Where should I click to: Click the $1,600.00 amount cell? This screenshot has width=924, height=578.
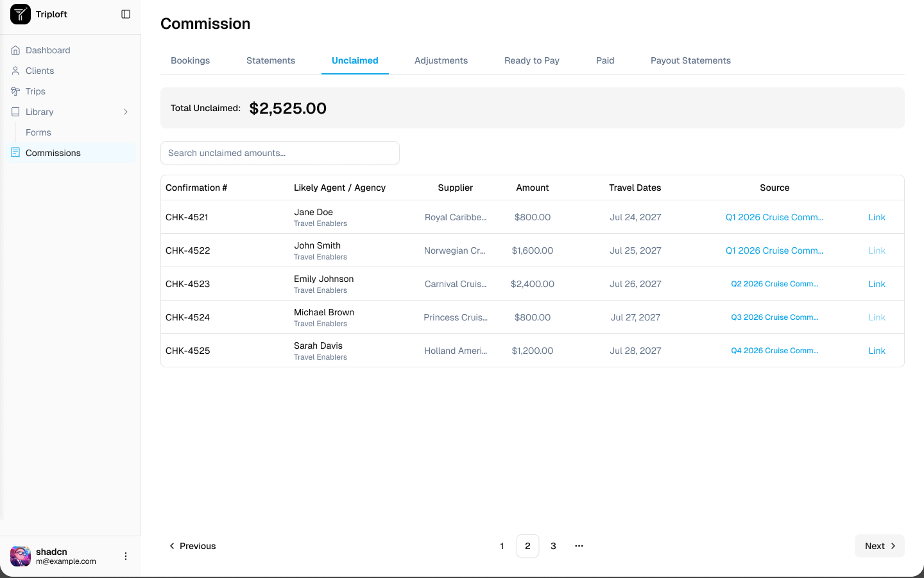click(533, 250)
